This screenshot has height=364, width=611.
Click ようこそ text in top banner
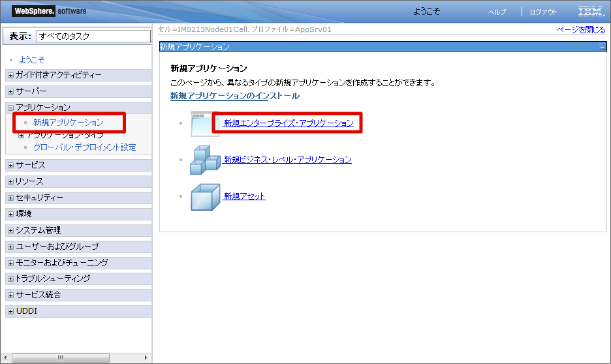(426, 12)
